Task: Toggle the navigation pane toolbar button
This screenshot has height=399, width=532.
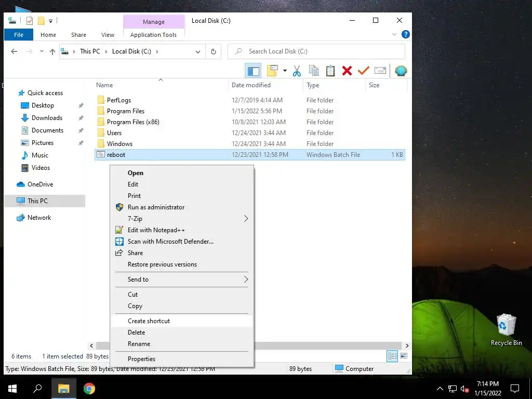Action: click(x=253, y=71)
